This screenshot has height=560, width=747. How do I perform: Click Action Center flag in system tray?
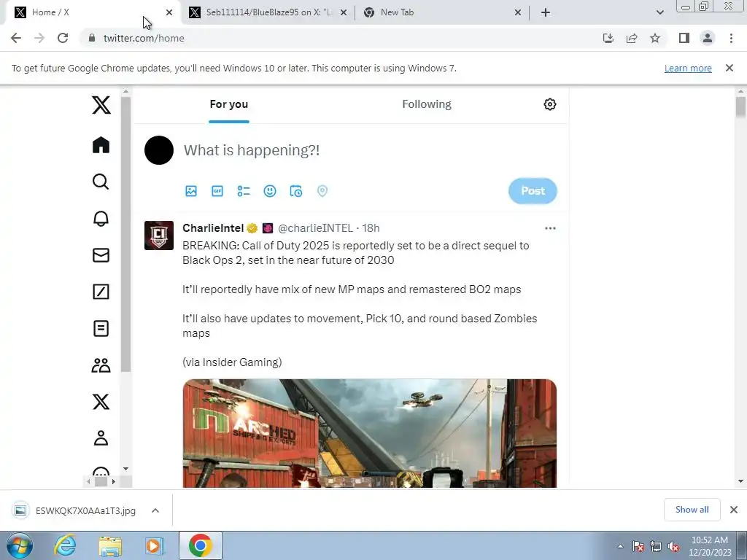[x=638, y=547]
